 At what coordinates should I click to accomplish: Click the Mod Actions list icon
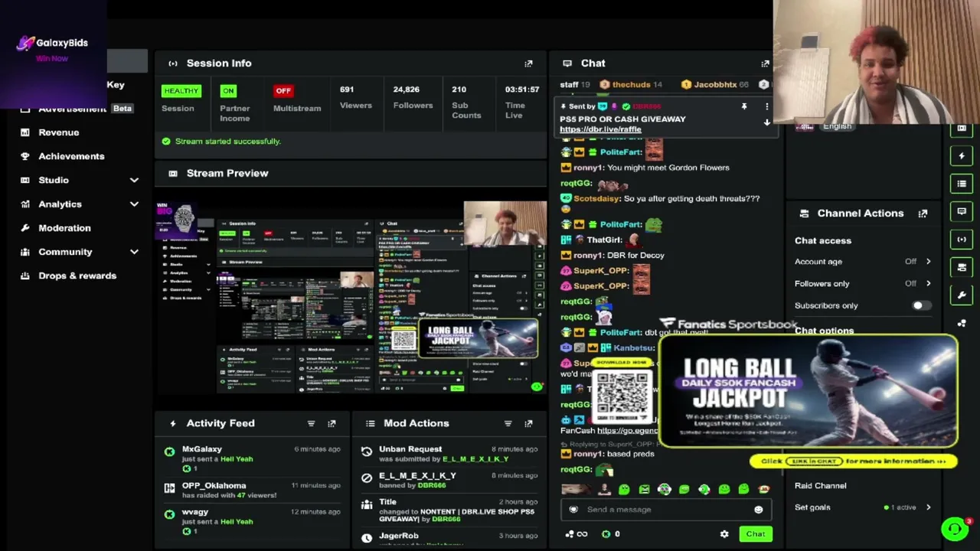point(371,423)
